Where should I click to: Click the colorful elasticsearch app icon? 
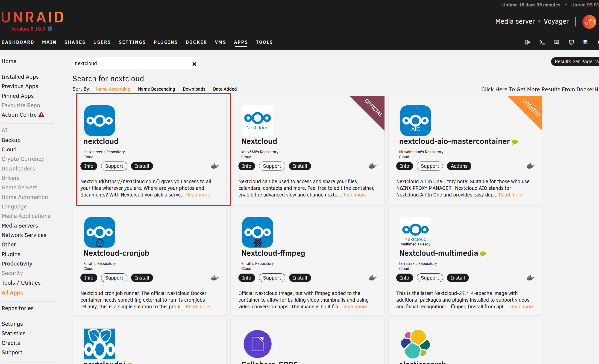tap(415, 344)
